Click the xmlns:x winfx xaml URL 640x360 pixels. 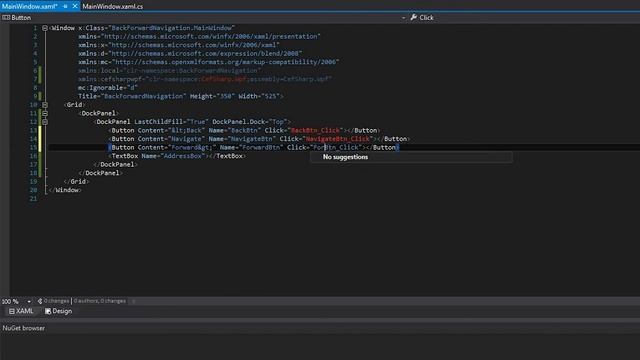[193, 45]
